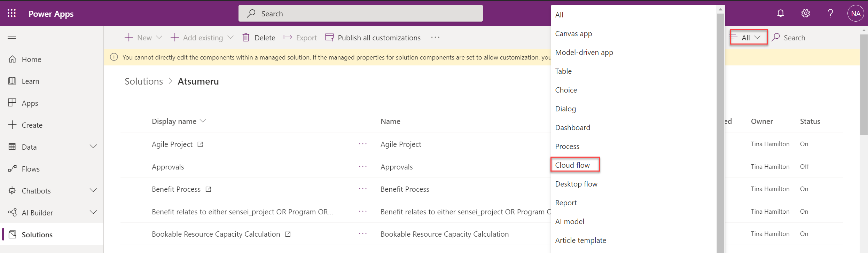Click the magnifier icon in the top search bar
This screenshot has height=253, width=868.
point(251,13)
